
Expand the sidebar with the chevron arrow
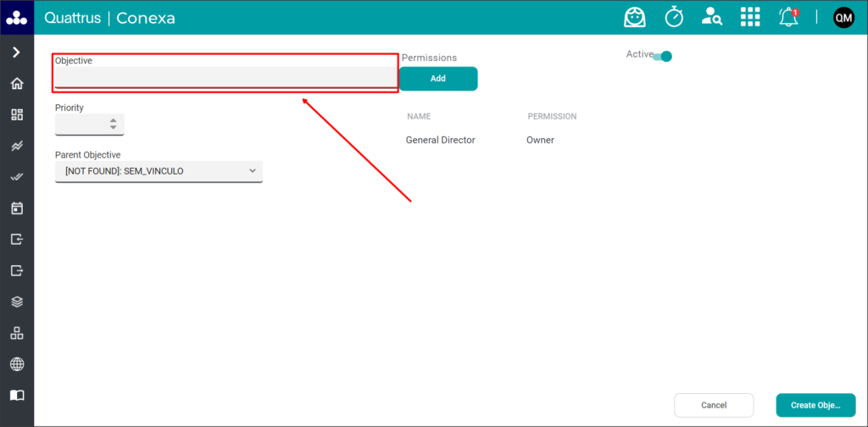tap(17, 52)
